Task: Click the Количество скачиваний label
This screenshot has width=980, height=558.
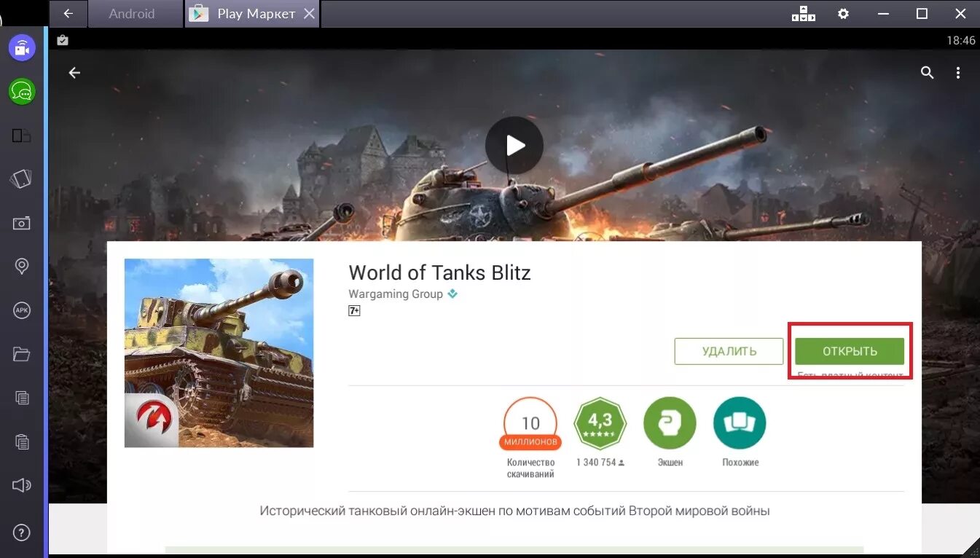Action: click(530, 468)
